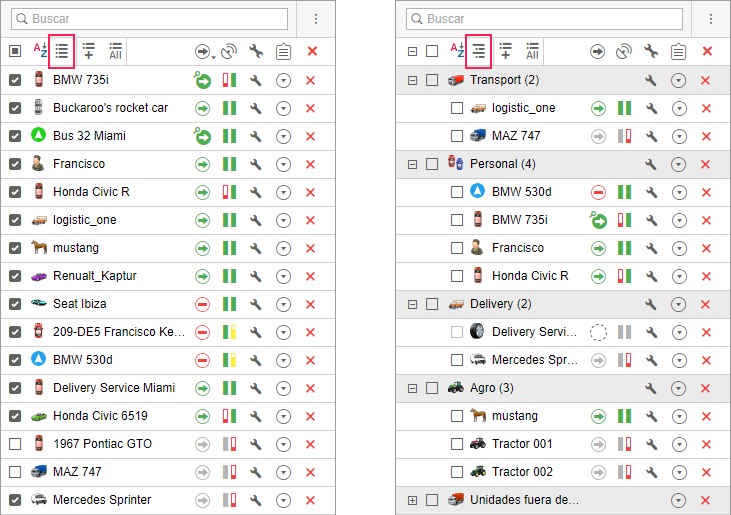Open the Personal group dropdown menu button

[678, 165]
